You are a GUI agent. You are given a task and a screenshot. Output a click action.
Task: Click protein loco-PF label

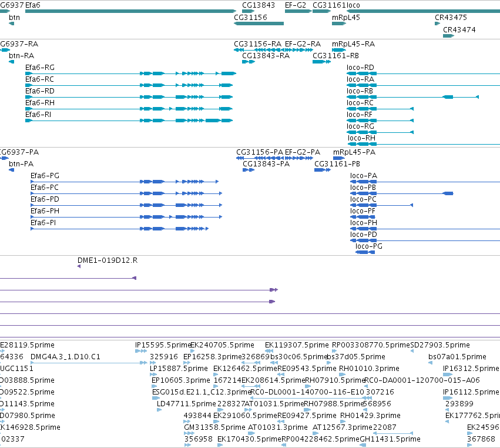pos(363,211)
